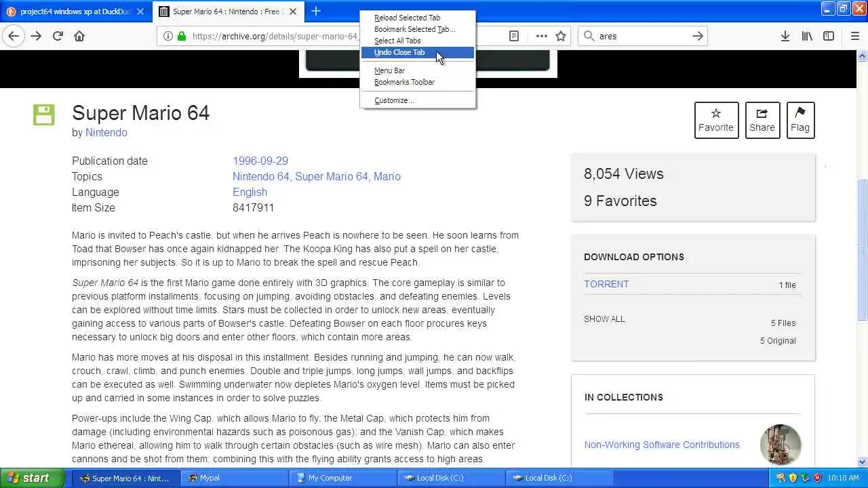Toggle Reader View icon in address bar
The height and width of the screenshot is (488, 868).
pos(514,36)
